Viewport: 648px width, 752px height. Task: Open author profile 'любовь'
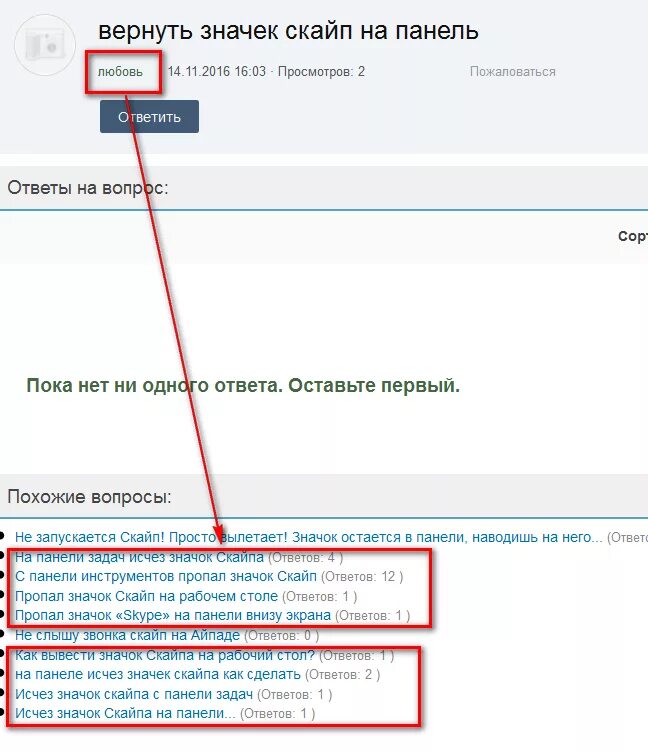click(x=120, y=72)
